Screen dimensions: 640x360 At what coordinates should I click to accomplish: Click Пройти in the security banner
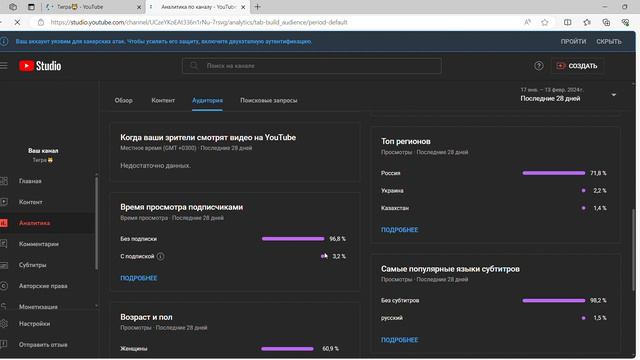tap(573, 42)
